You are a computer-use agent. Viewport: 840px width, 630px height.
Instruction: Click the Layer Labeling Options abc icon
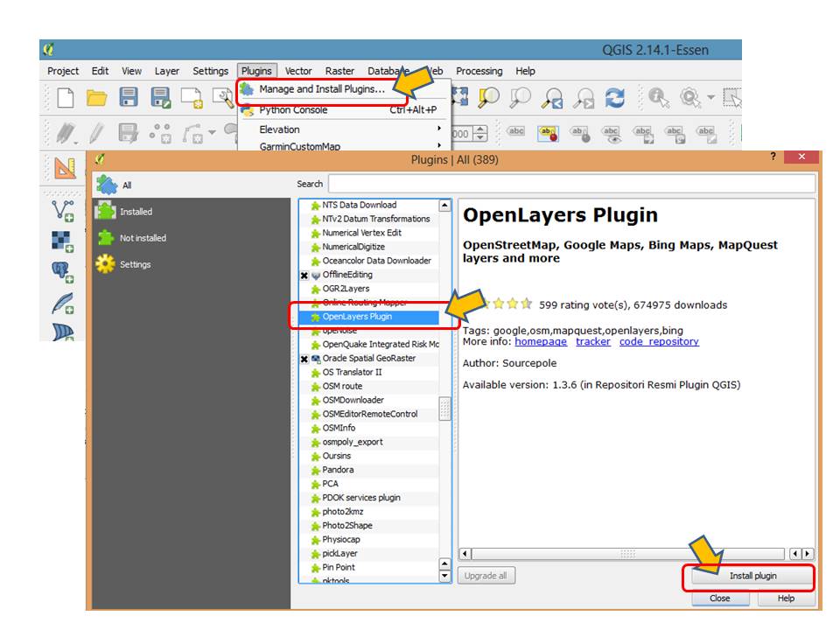(516, 132)
